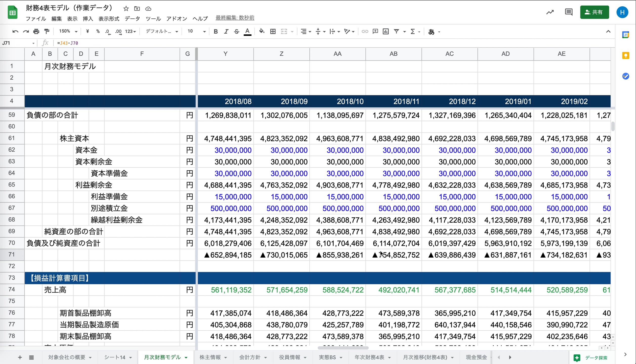Insert a chart via toolbar icon
636x364 pixels.
386,31
